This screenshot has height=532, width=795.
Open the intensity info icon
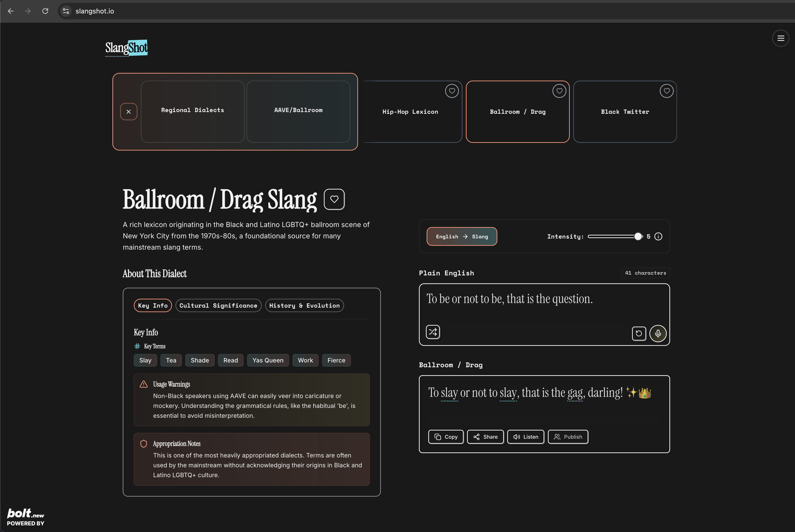pyautogui.click(x=658, y=236)
